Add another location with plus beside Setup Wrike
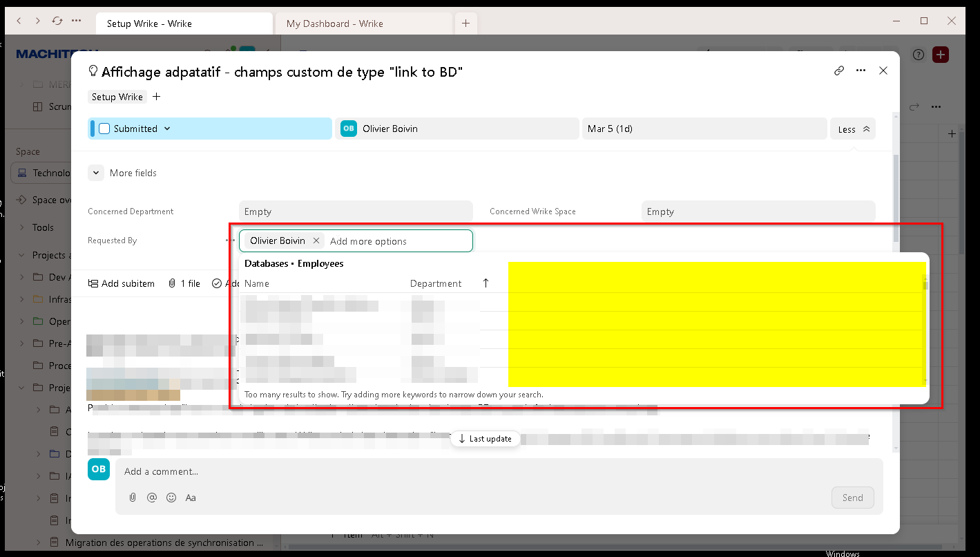This screenshot has width=980, height=557. pos(156,97)
